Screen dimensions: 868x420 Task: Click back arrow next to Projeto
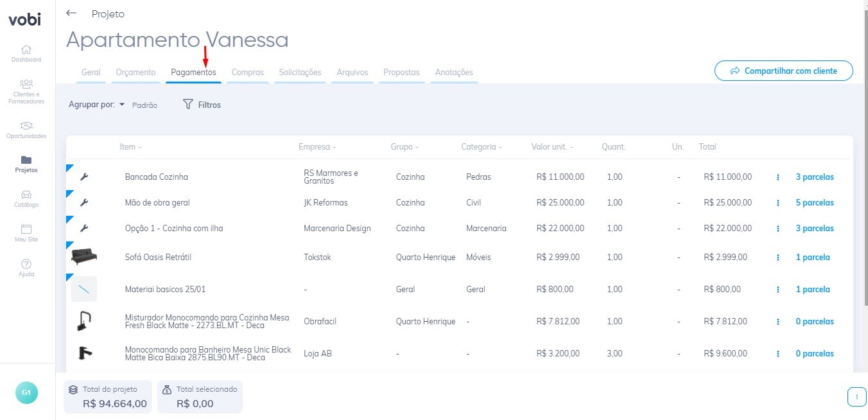tap(71, 13)
